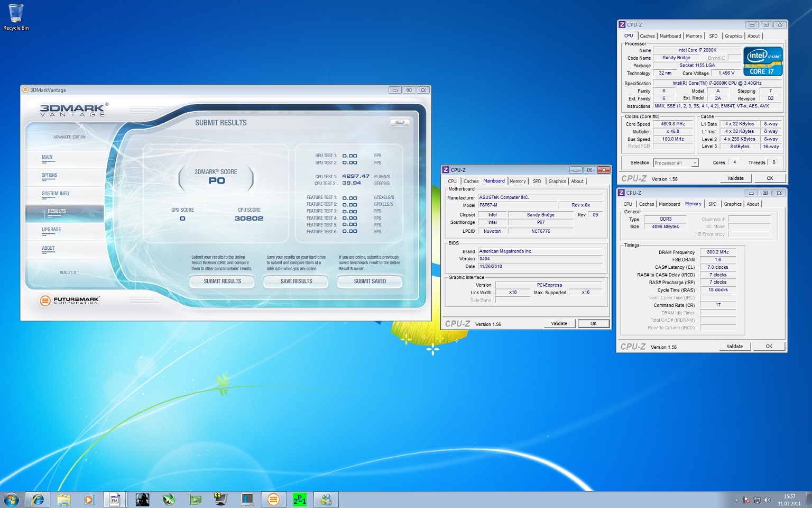The height and width of the screenshot is (508, 812).
Task: Click Validate in the Mainboard CPU-Z window
Action: (559, 323)
